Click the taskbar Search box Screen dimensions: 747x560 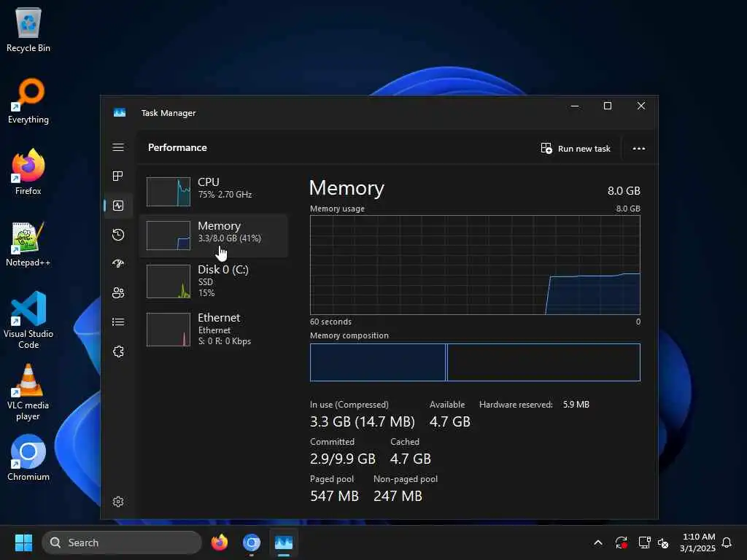click(122, 542)
